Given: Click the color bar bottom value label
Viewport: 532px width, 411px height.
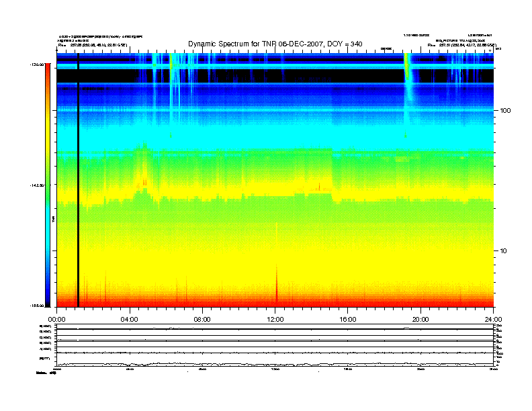Looking at the screenshot, I should coord(38,306).
